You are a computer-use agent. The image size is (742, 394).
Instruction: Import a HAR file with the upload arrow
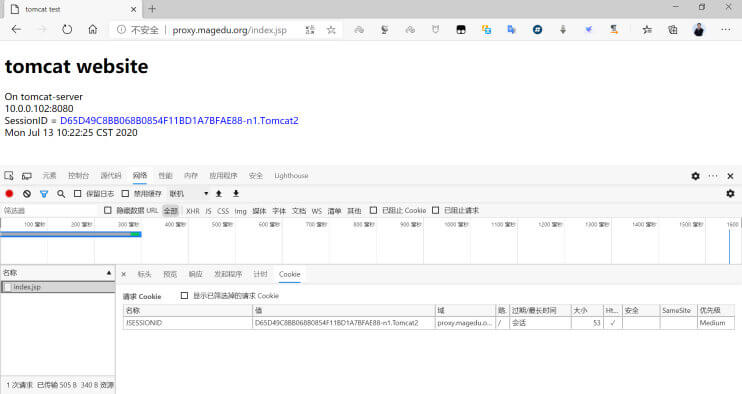point(219,193)
